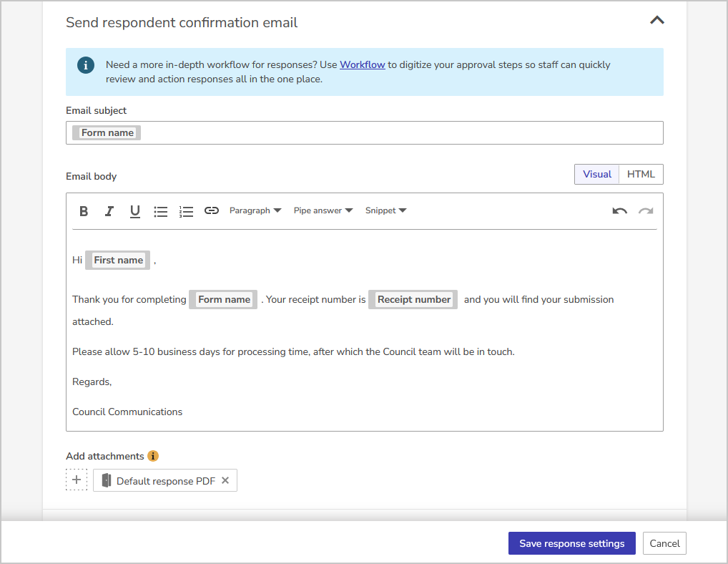Show attachment info tooltip icon

click(153, 456)
